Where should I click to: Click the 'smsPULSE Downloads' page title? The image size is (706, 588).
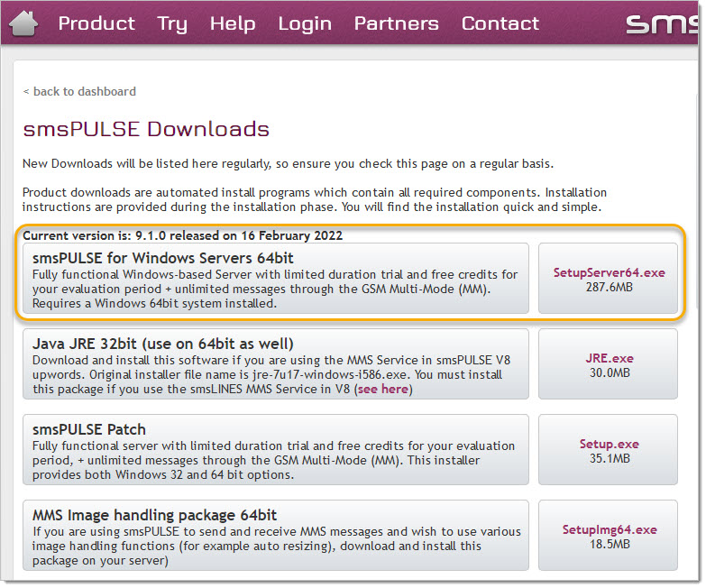[x=146, y=129]
